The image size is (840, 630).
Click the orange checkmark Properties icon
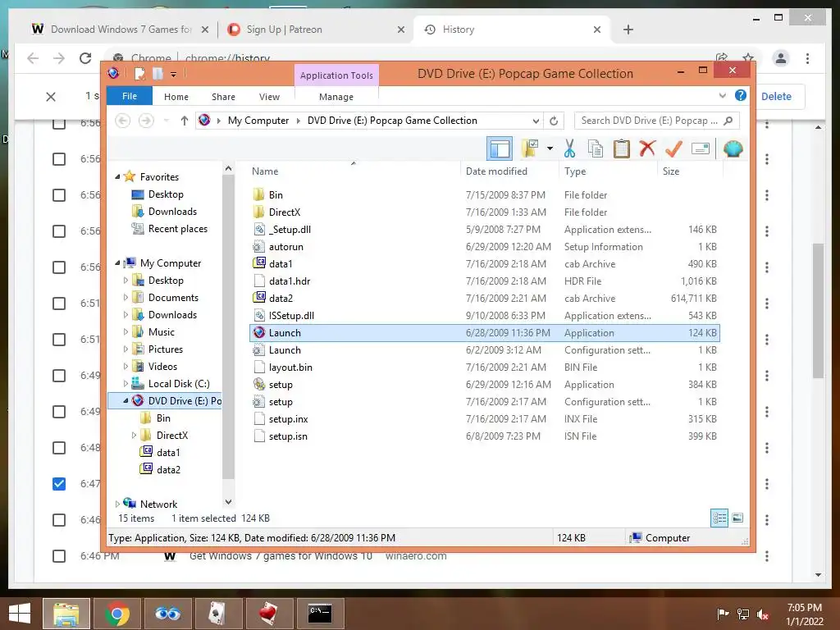point(673,148)
